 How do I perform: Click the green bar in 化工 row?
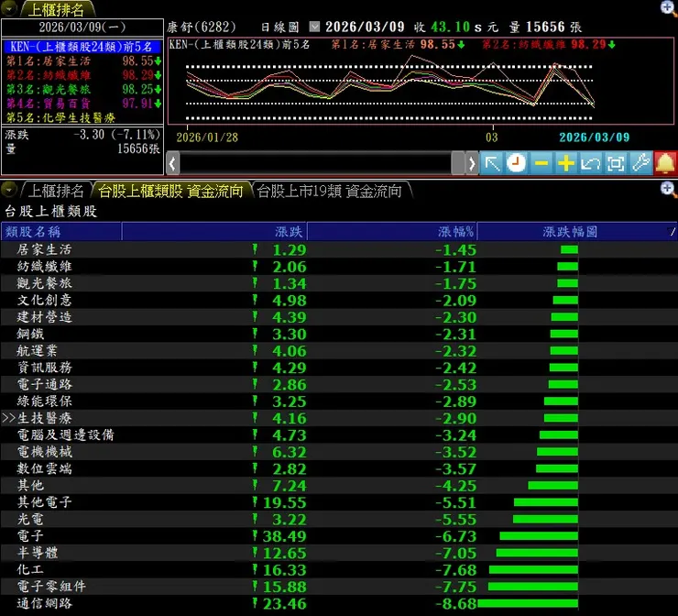(x=533, y=570)
